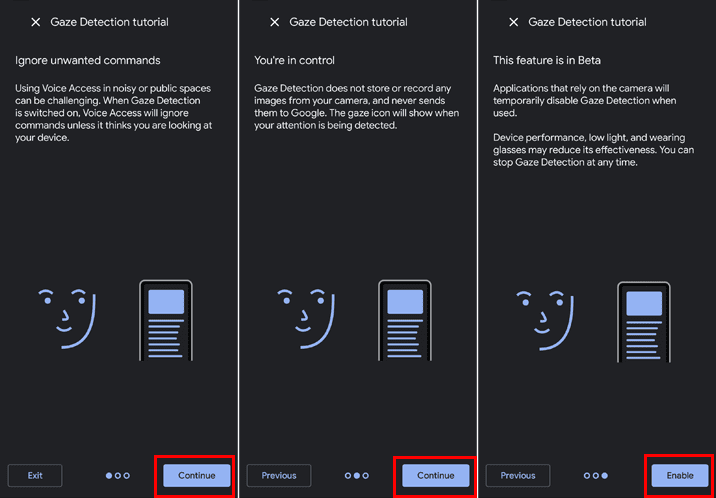The image size is (716, 498).
Task: Select "Gaze Detection tutorial" title on the Beta screen
Action: pos(588,22)
